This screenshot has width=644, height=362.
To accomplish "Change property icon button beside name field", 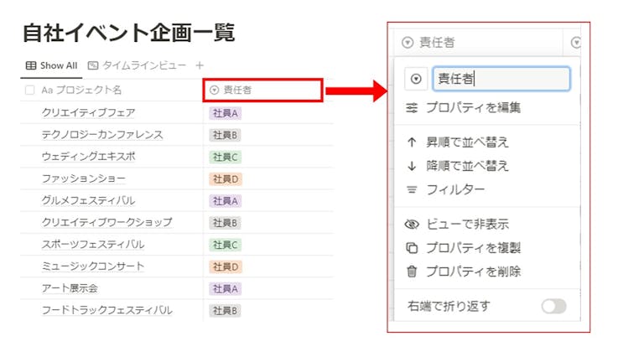I will (416, 79).
